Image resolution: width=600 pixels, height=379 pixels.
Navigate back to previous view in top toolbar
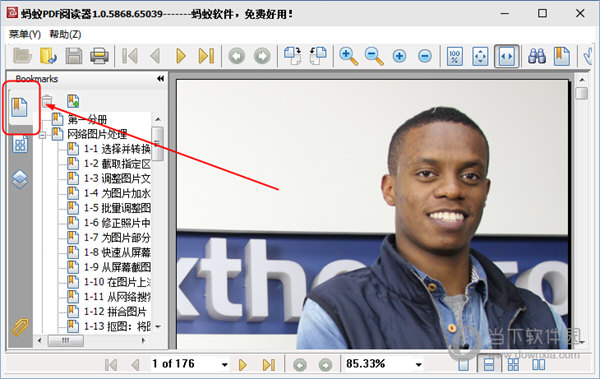[x=237, y=56]
